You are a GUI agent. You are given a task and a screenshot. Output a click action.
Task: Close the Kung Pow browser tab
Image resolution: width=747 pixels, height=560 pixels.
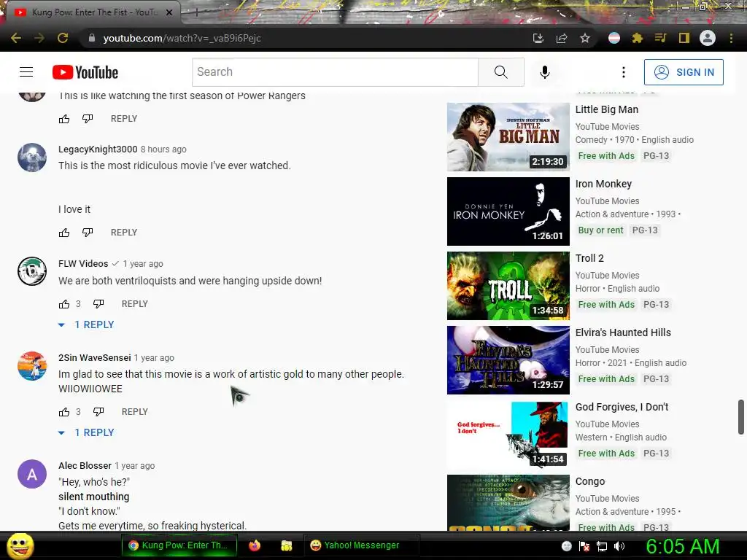(x=169, y=12)
